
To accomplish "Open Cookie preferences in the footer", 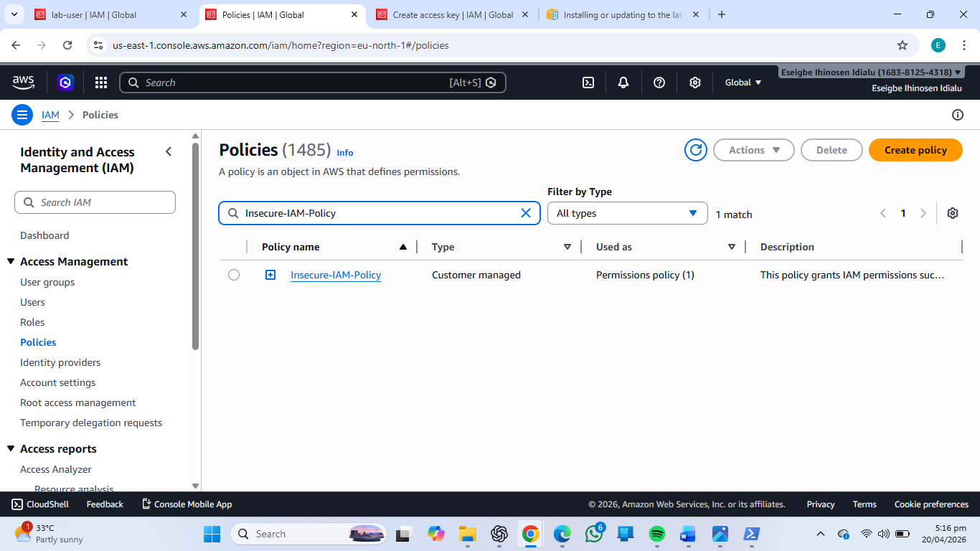I will coord(931,504).
